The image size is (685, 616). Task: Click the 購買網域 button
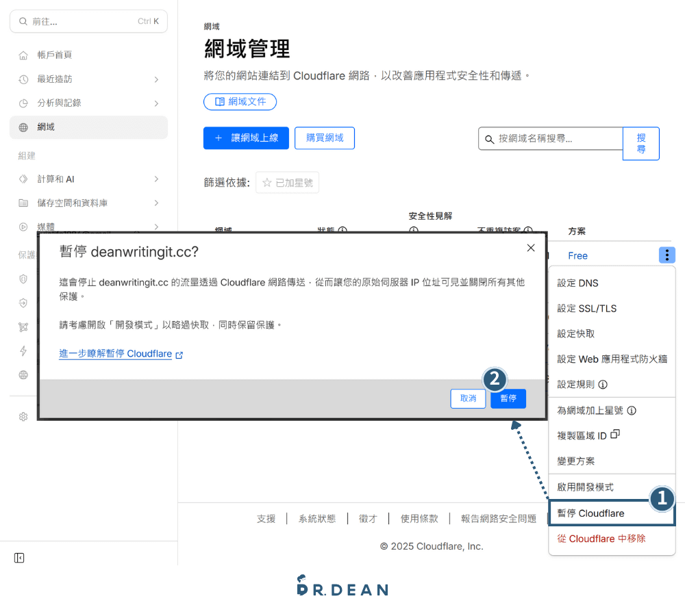point(325,138)
